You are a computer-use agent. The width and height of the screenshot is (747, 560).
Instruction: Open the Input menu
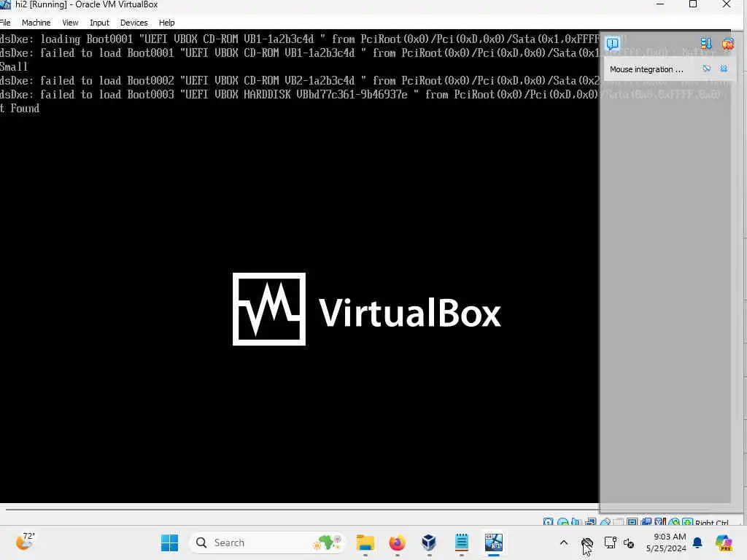point(99,23)
